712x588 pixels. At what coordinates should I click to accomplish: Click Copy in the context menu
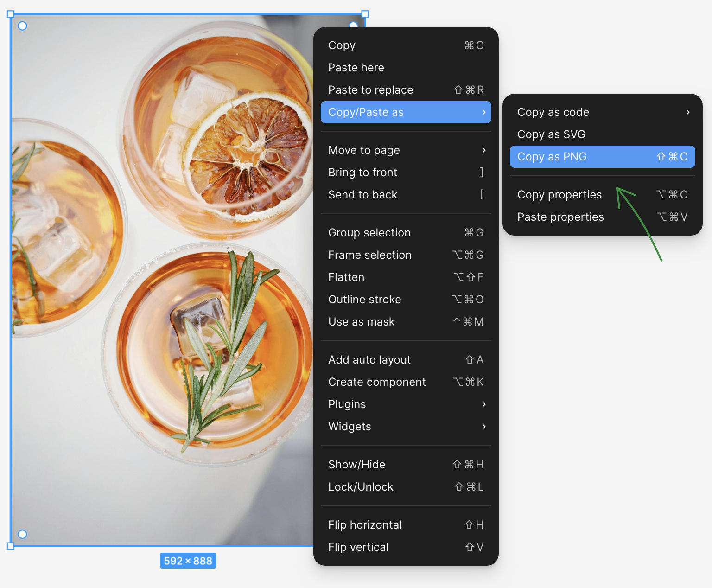point(406,45)
